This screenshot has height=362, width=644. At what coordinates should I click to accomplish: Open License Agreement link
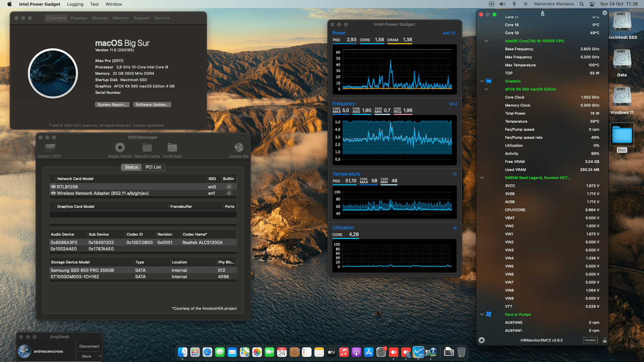tap(149, 125)
